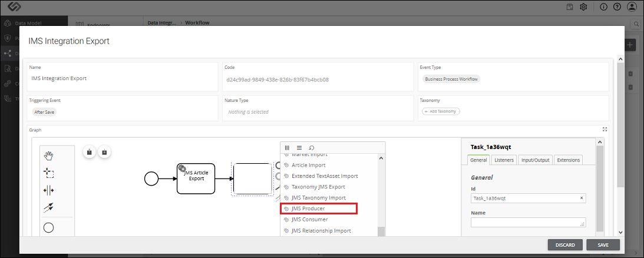Activate the lasso selection tool
This screenshot has height=258, width=644.
(49, 173)
